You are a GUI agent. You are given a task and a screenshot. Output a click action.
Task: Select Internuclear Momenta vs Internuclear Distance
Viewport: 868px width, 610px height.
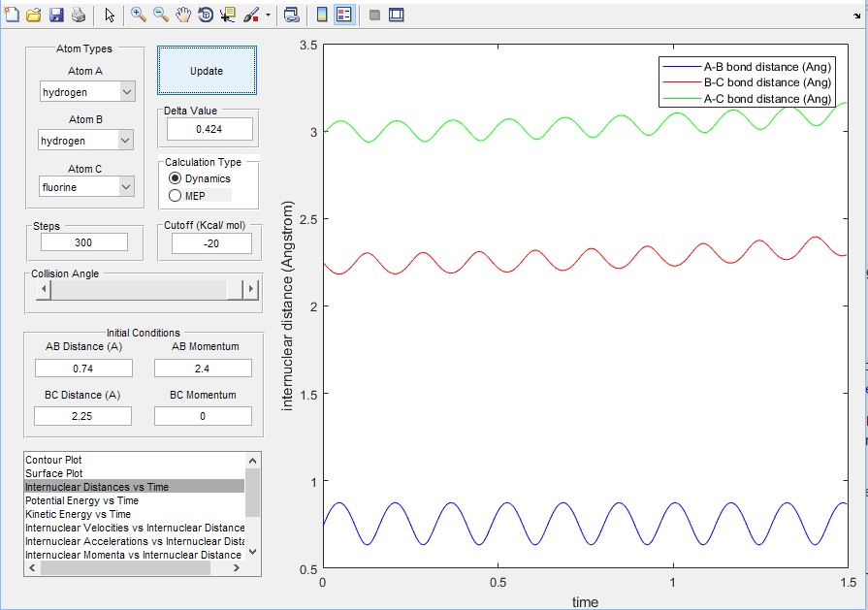pos(135,555)
